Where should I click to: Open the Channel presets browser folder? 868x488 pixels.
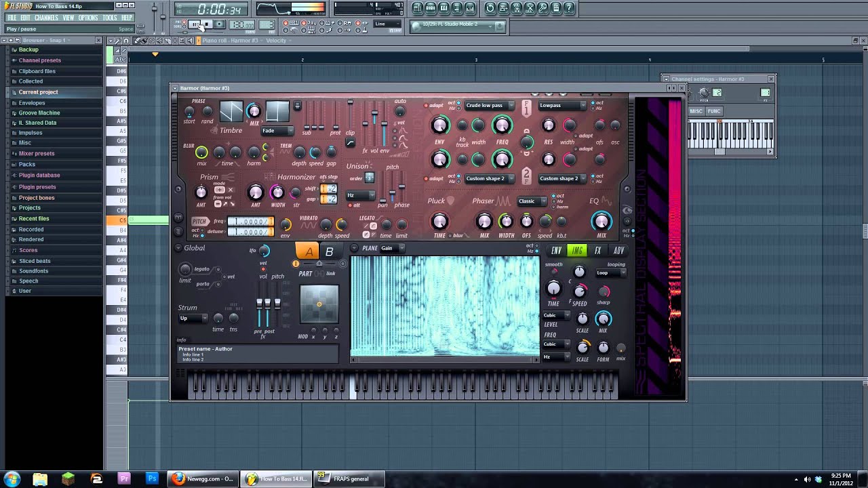[x=40, y=60]
